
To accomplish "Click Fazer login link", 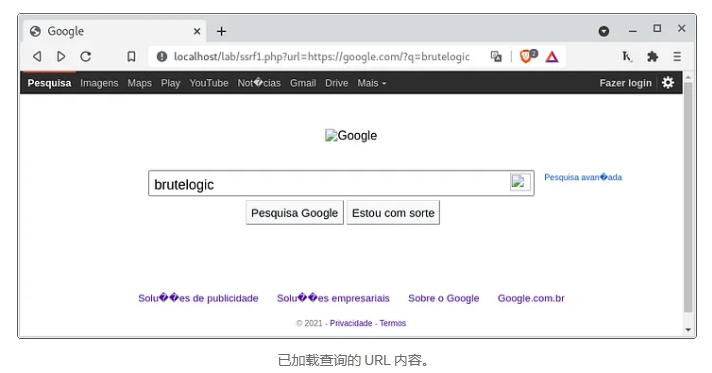I will [625, 83].
